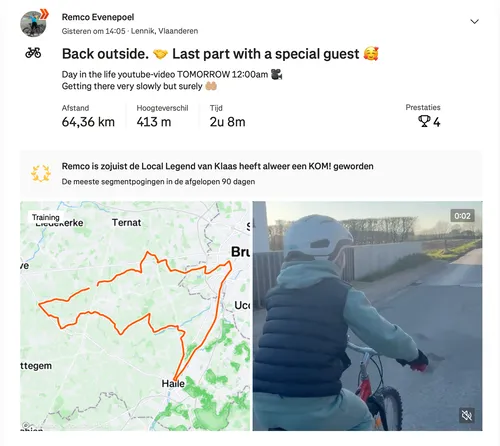The image size is (500, 446).
Task: Click the 2u 8m time stat
Action: (227, 122)
